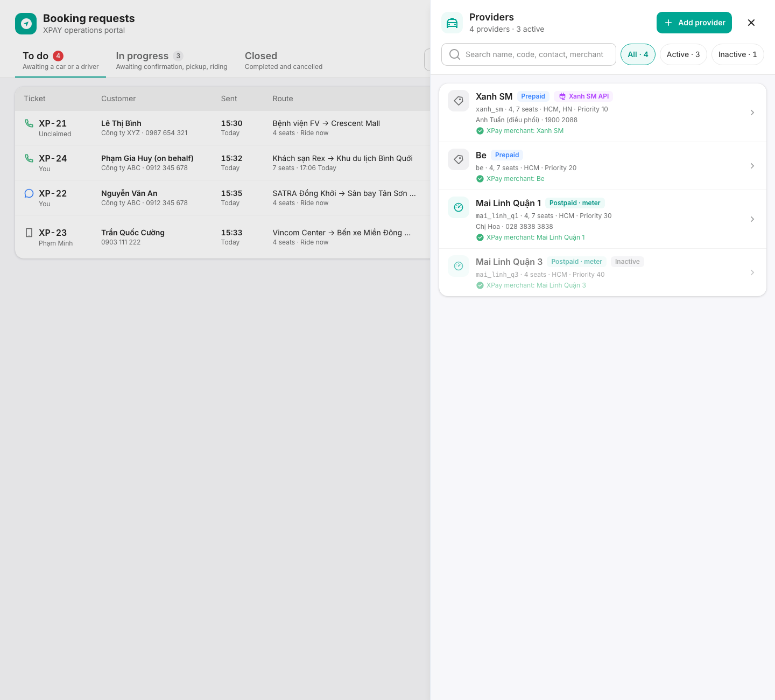Open ticket XP-21
The image size is (775, 700).
(x=223, y=128)
